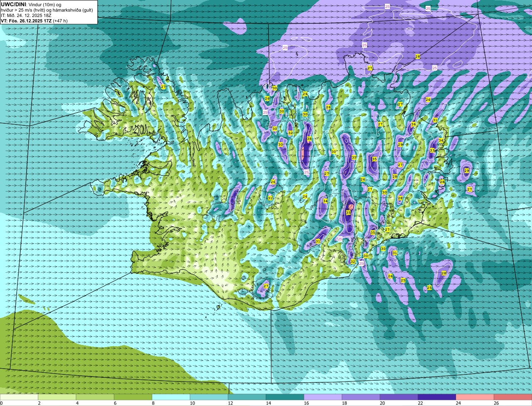Click the yellow gust label 38 on map
The width and height of the screenshot is (532, 406).
(x=309, y=139)
